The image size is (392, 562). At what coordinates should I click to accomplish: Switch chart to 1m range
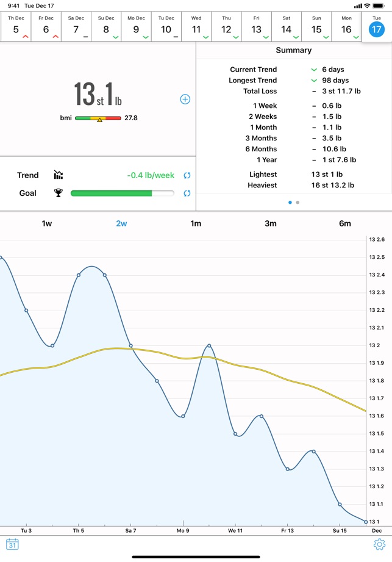[196, 223]
